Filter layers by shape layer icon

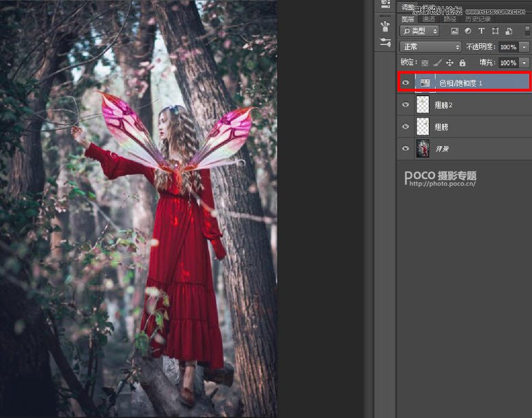point(495,31)
